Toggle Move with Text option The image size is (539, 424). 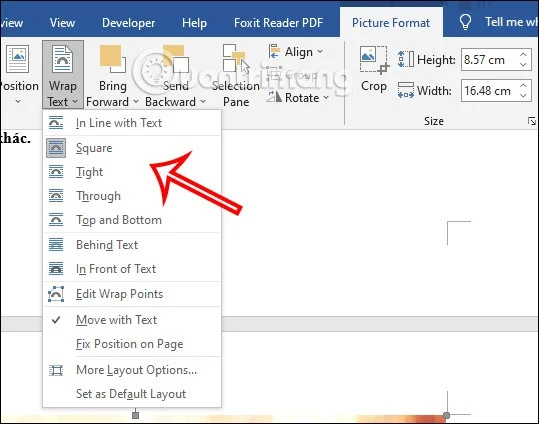coord(132,320)
